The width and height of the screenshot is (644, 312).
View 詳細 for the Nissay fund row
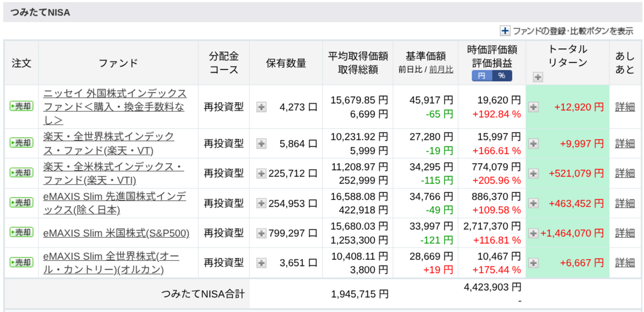625,107
